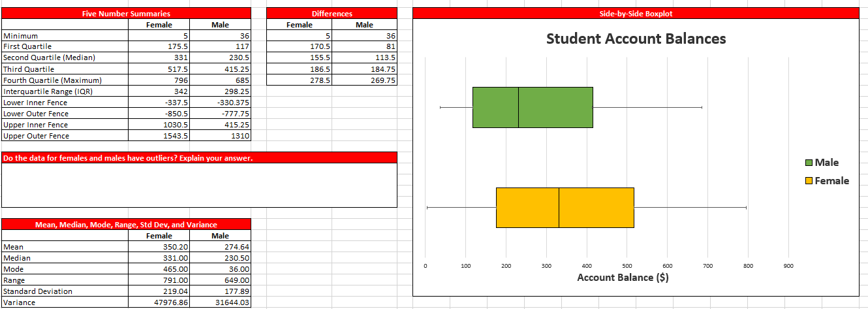Select the outliers question header cell

[x=199, y=157]
